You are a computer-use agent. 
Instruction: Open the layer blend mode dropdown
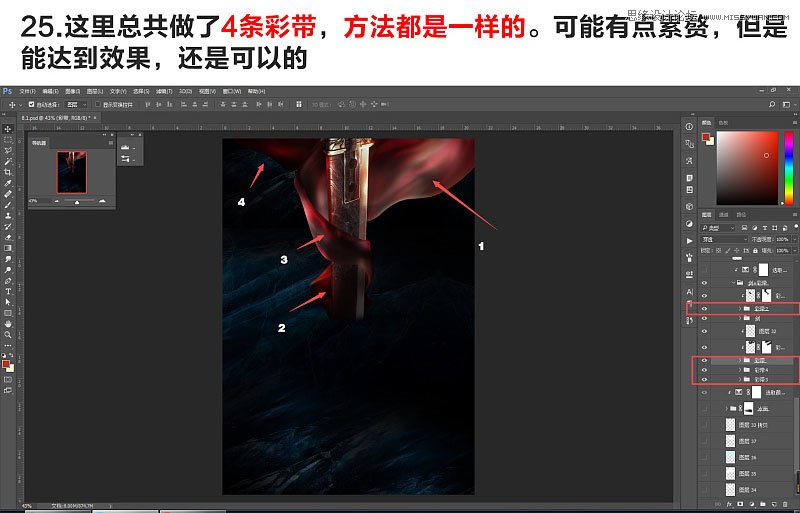point(724,239)
